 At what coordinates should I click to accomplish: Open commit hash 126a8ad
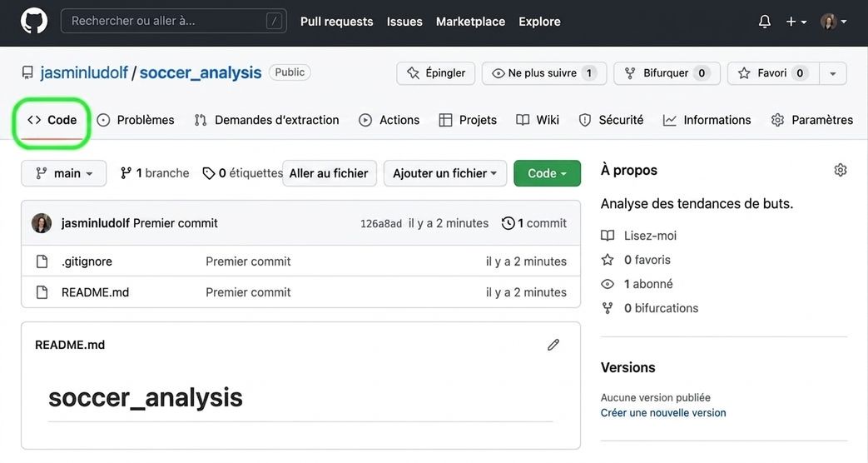(x=381, y=224)
